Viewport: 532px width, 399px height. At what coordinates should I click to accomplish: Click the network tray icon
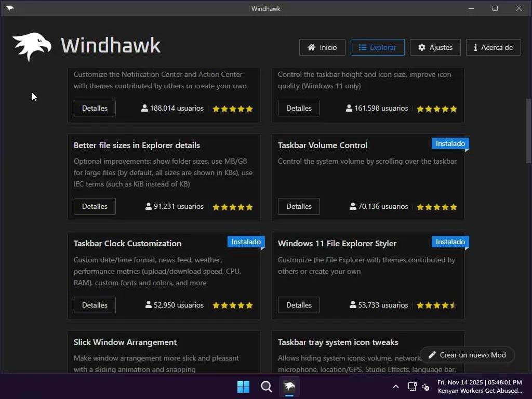[412, 387]
